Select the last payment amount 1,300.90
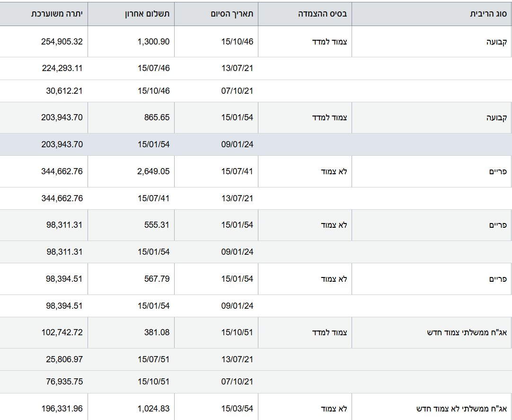This screenshot has height=420, width=512. pyautogui.click(x=153, y=42)
